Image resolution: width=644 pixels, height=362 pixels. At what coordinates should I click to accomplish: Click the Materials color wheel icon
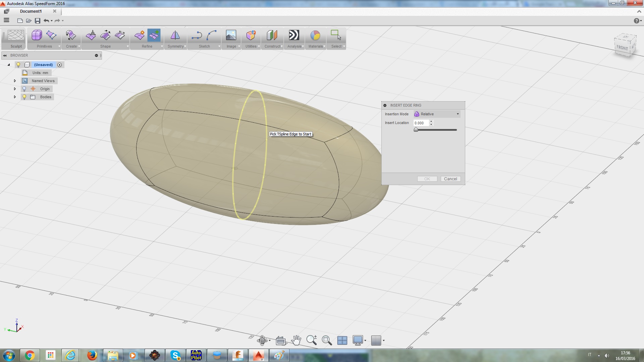[315, 35]
